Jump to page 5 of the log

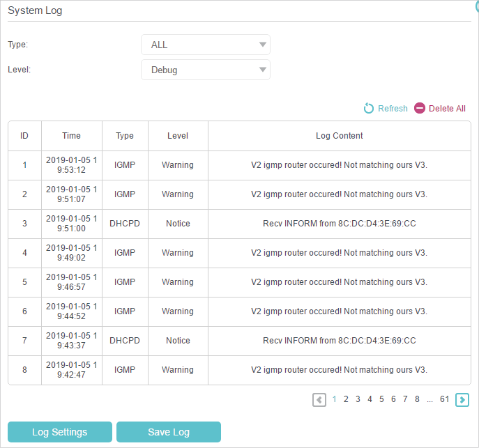(x=381, y=399)
